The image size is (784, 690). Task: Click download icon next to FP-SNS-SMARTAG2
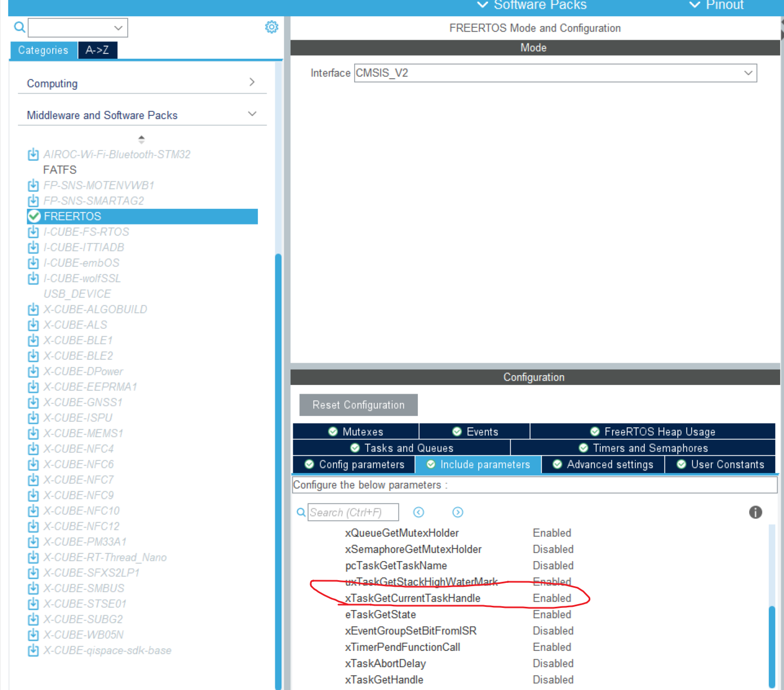tap(33, 201)
